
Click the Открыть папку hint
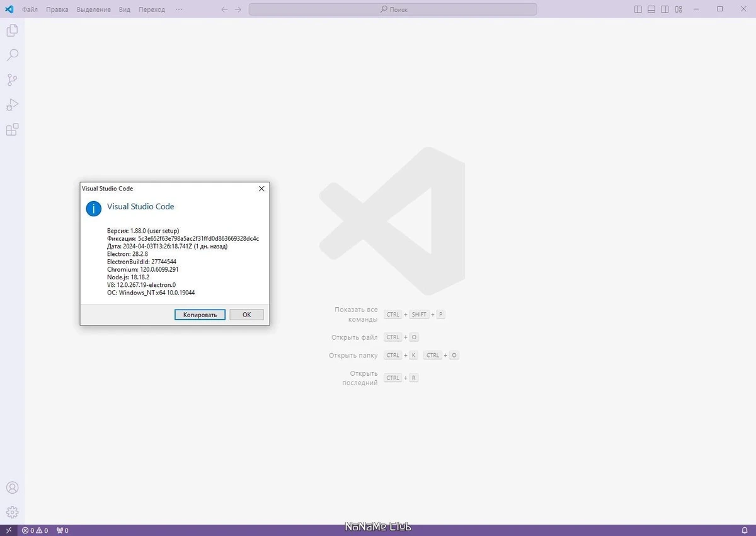353,356
